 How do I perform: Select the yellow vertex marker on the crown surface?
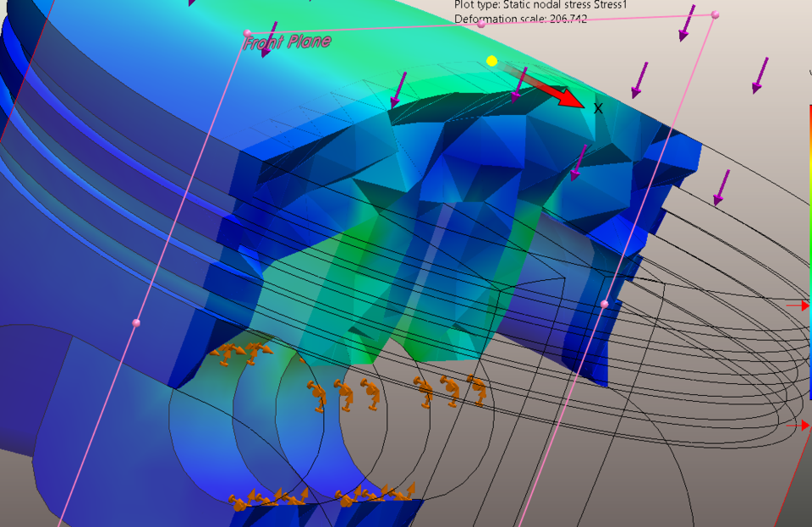(491, 60)
